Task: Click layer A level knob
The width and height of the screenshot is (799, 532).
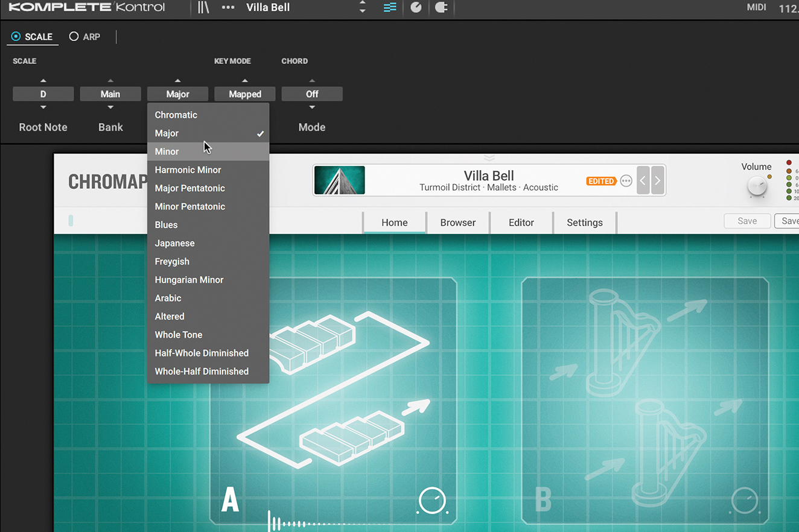Action: point(432,501)
